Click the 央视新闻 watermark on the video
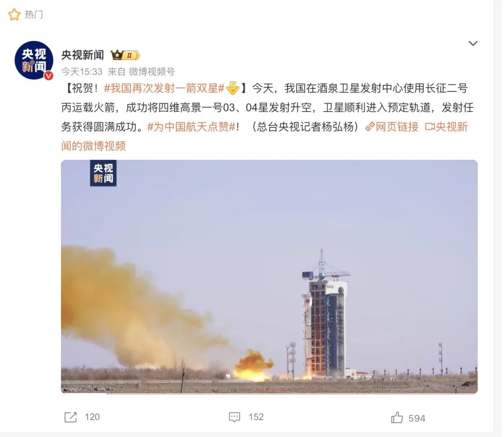Screen dimensions: 504x437 (103, 173)
